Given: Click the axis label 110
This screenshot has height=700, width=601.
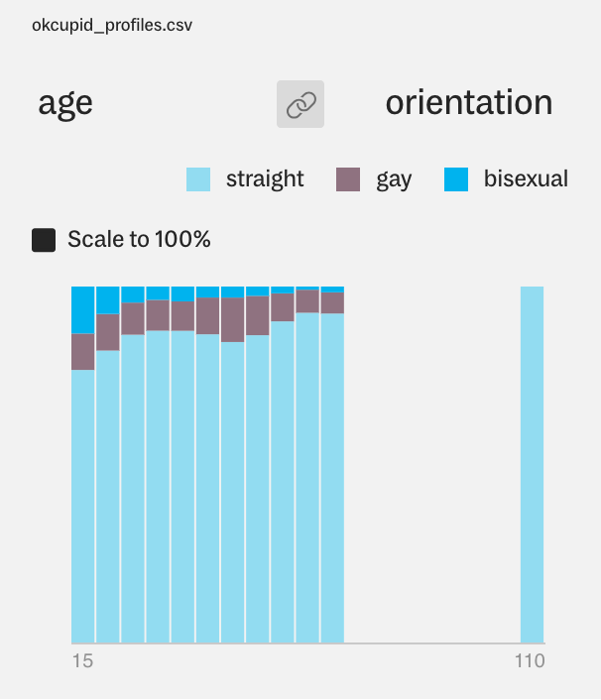Looking at the screenshot, I should pyautogui.click(x=529, y=660).
